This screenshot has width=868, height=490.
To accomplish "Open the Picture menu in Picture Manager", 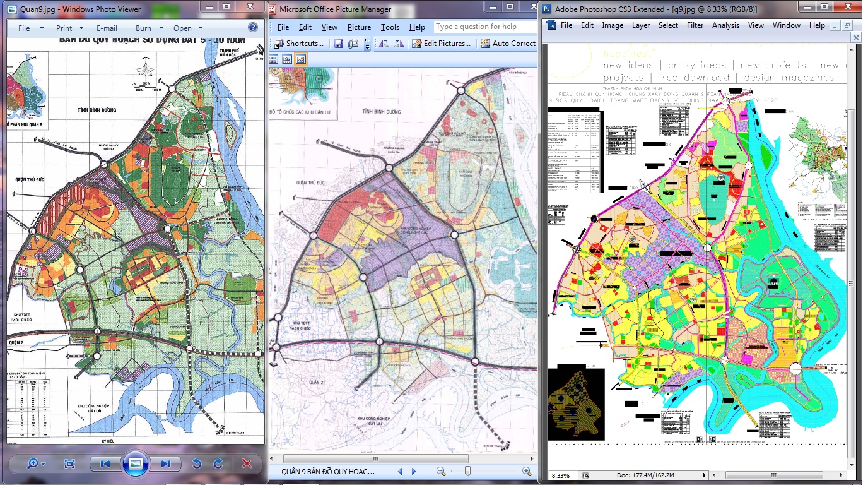I will (x=359, y=27).
